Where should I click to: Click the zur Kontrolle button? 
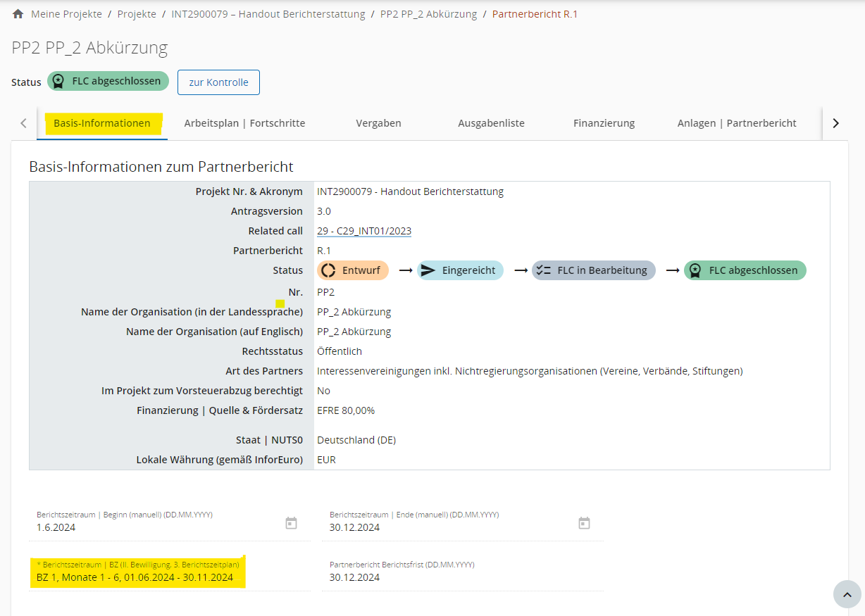point(218,82)
